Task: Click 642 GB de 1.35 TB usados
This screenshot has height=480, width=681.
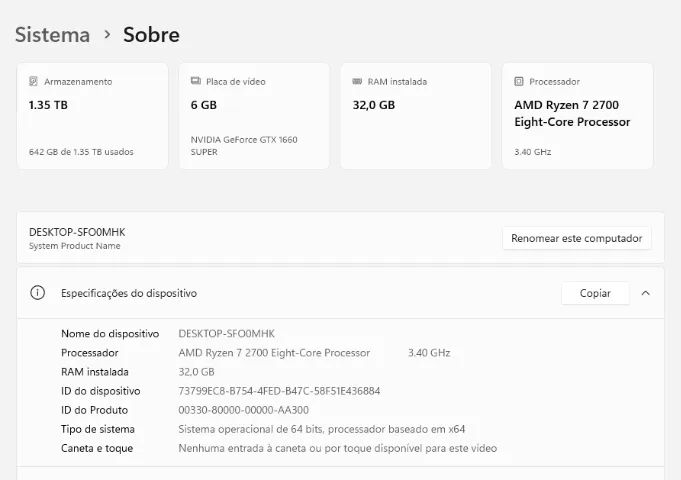Action: point(81,152)
